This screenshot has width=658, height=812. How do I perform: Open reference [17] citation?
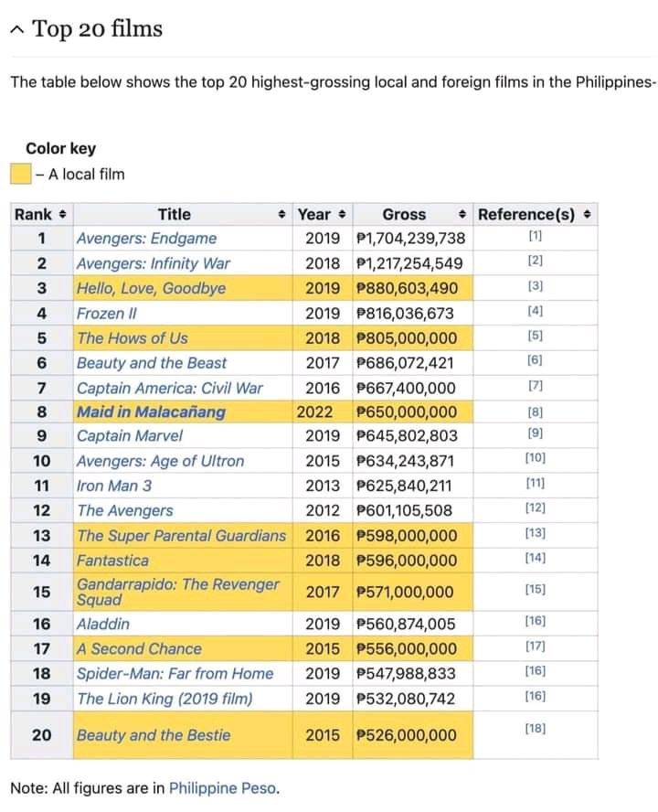pos(536,646)
